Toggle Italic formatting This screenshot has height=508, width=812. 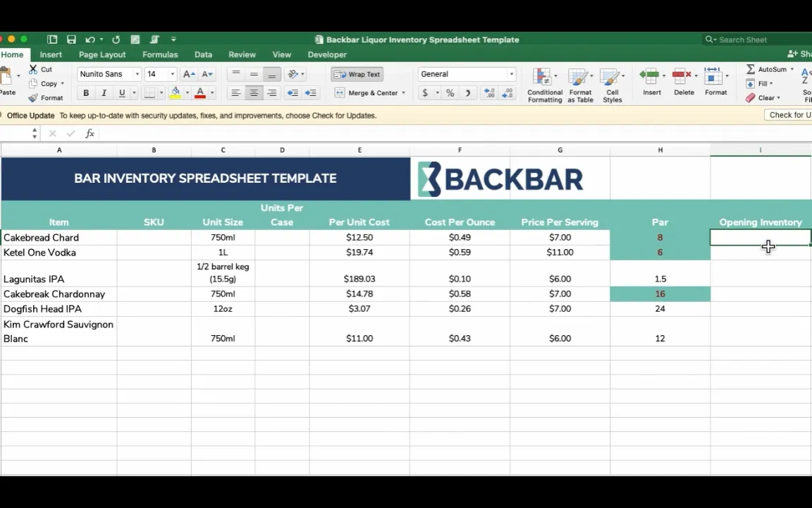click(104, 93)
